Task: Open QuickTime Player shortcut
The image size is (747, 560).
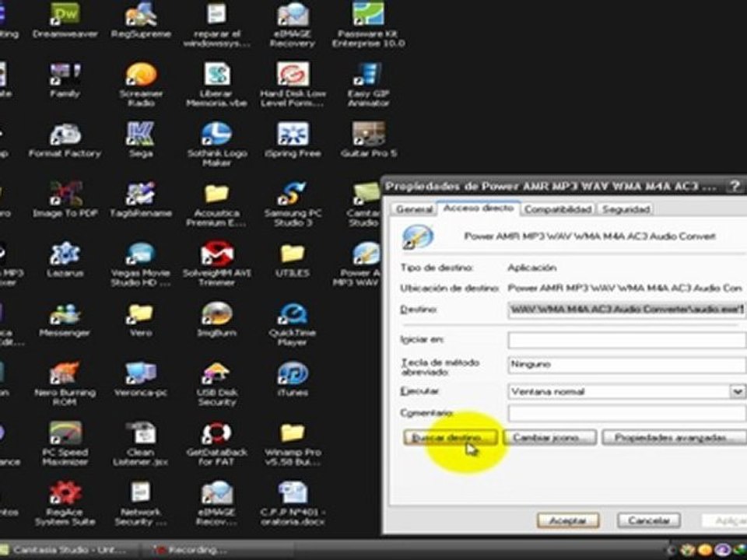Action: (x=293, y=324)
